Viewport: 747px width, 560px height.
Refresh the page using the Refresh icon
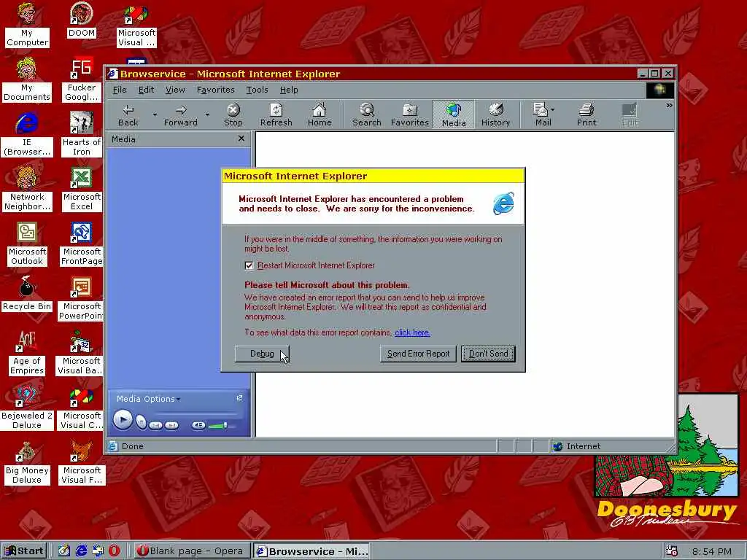(x=276, y=115)
